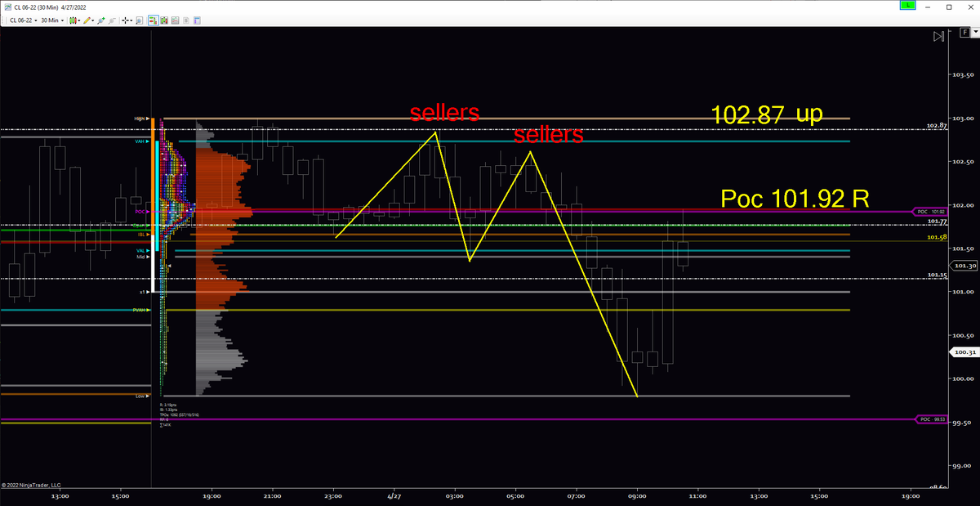Jump to latest bar with skip-forward icon

coord(939,36)
